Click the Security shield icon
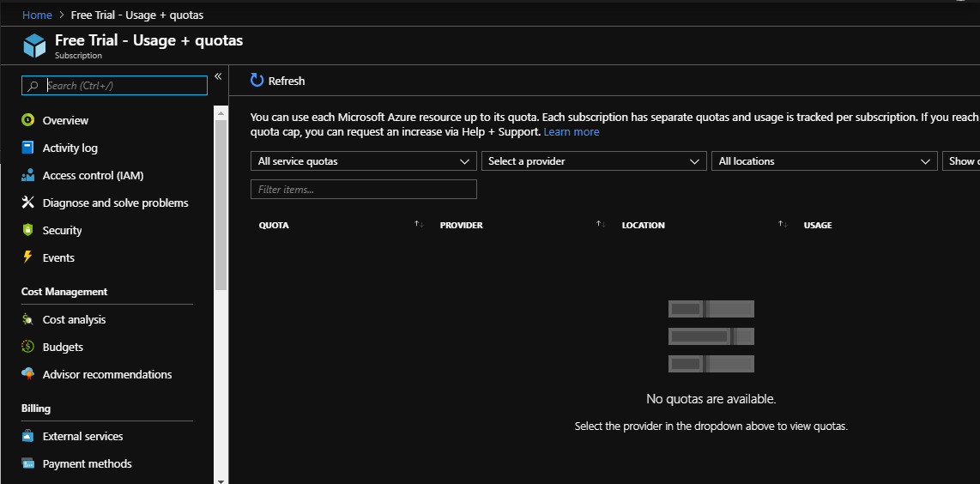The image size is (980, 484). (27, 230)
